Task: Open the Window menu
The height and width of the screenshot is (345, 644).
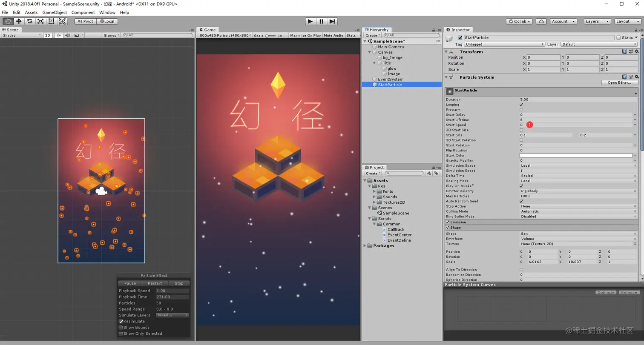Action: point(107,12)
